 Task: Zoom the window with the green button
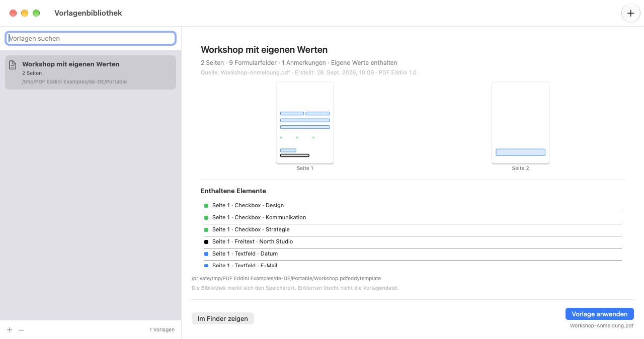(x=36, y=13)
